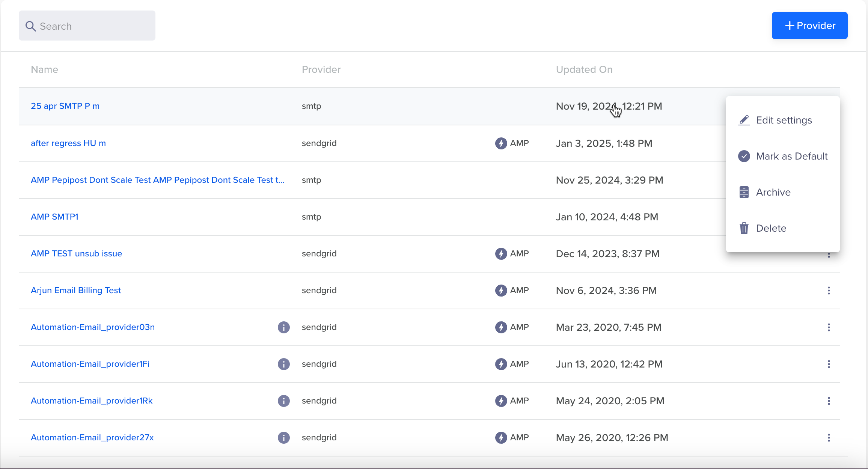Open three-dot menu for Arjun Email Billing Test
Screen dimensions: 868x470
click(829, 291)
